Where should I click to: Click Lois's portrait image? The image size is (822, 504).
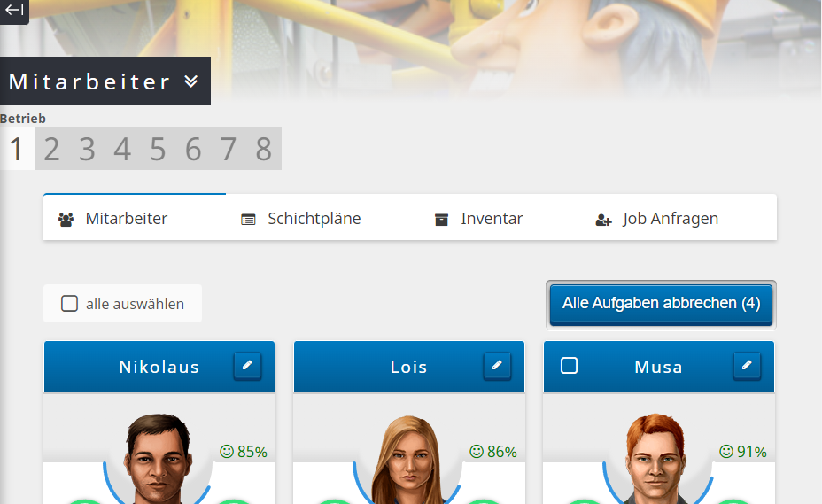click(408, 460)
